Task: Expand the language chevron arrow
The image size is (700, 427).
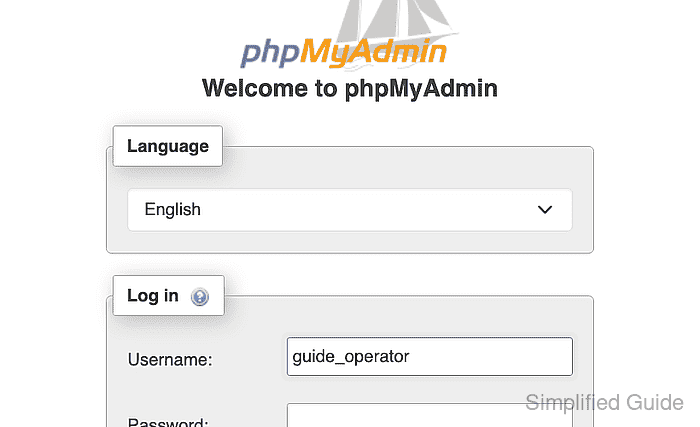Action: click(545, 209)
